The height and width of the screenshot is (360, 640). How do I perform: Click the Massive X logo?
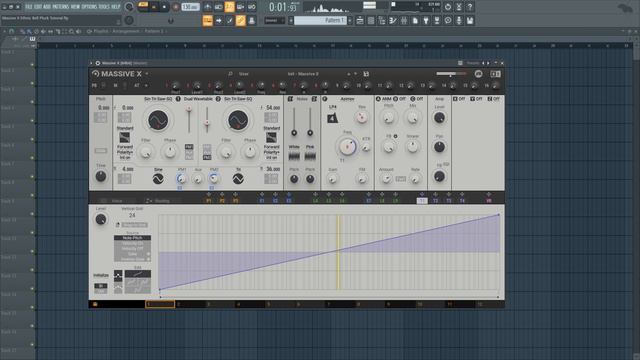point(118,74)
